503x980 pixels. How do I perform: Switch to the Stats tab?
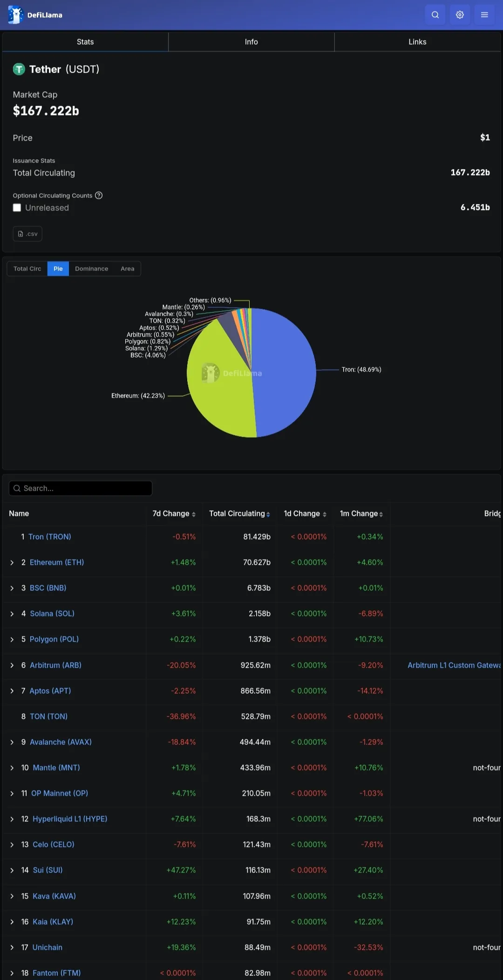point(85,42)
